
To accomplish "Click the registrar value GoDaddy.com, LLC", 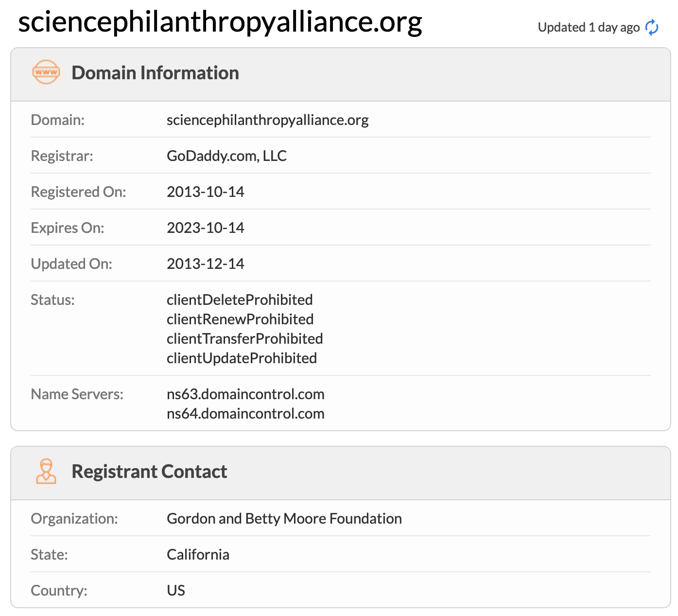I will point(226,156).
